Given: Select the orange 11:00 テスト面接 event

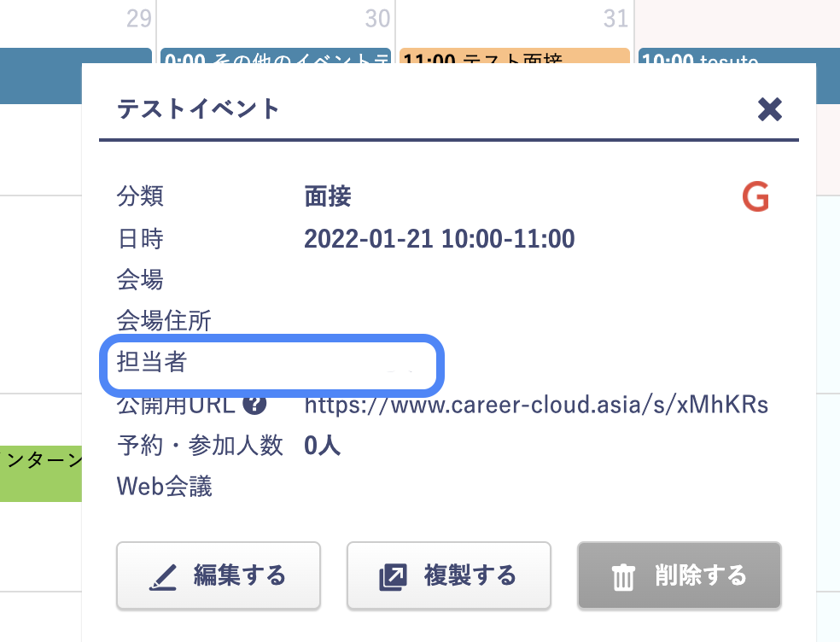Looking at the screenshot, I should coord(514,55).
